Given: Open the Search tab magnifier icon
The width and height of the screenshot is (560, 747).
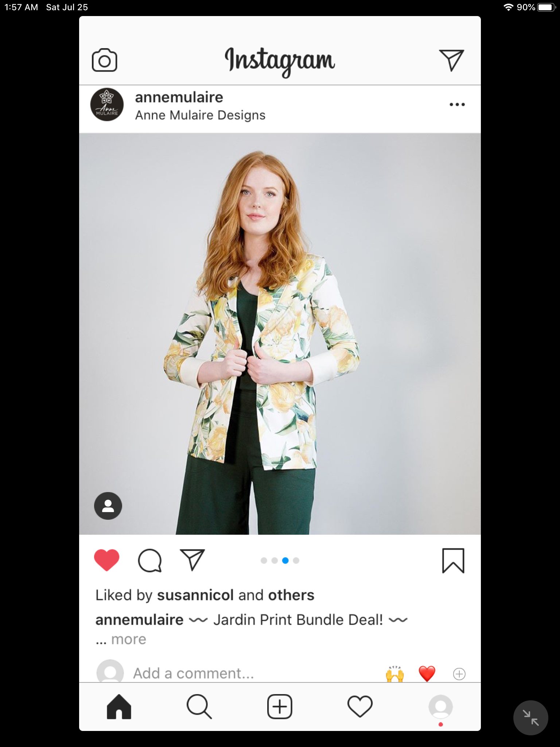Looking at the screenshot, I should tap(199, 707).
